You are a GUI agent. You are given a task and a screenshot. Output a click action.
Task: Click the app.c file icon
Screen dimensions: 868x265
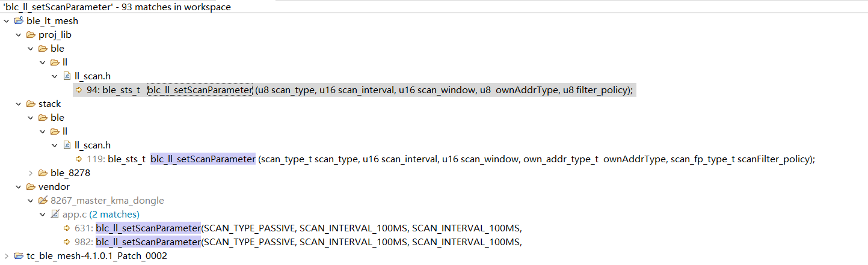pos(55,215)
